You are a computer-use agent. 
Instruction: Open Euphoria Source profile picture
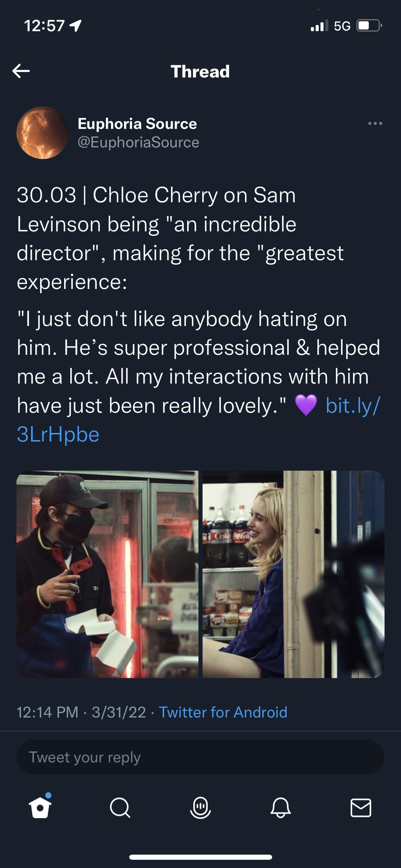[x=42, y=133]
